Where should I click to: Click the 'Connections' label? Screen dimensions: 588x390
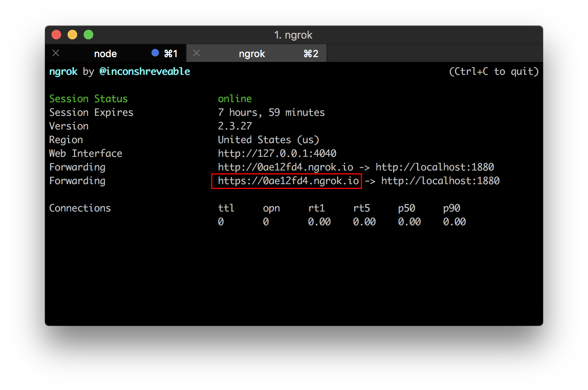tap(80, 208)
